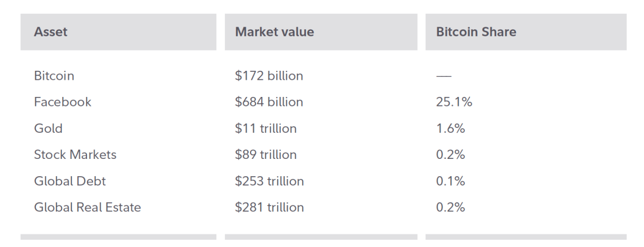
Task: Select the $684 billion value cell
Action: [269, 102]
